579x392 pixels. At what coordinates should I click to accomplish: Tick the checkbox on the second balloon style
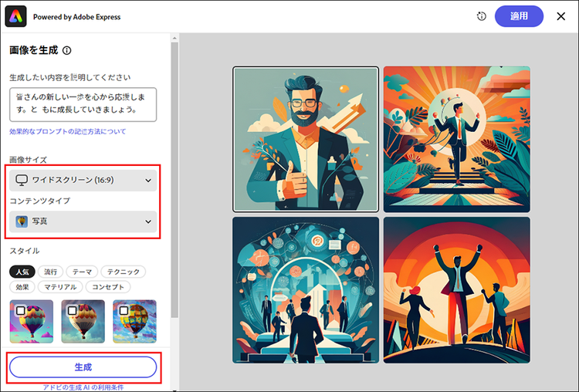click(72, 310)
